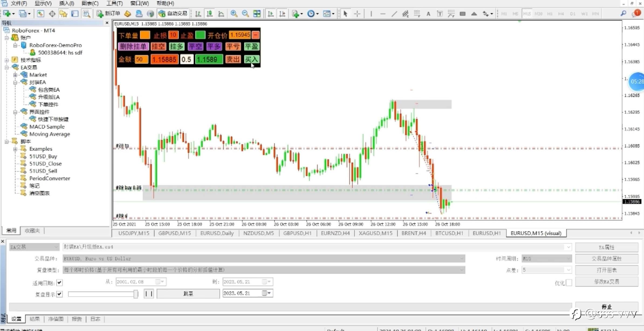Select the vertical line drawing tool
644x331 pixels.
tap(371, 13)
